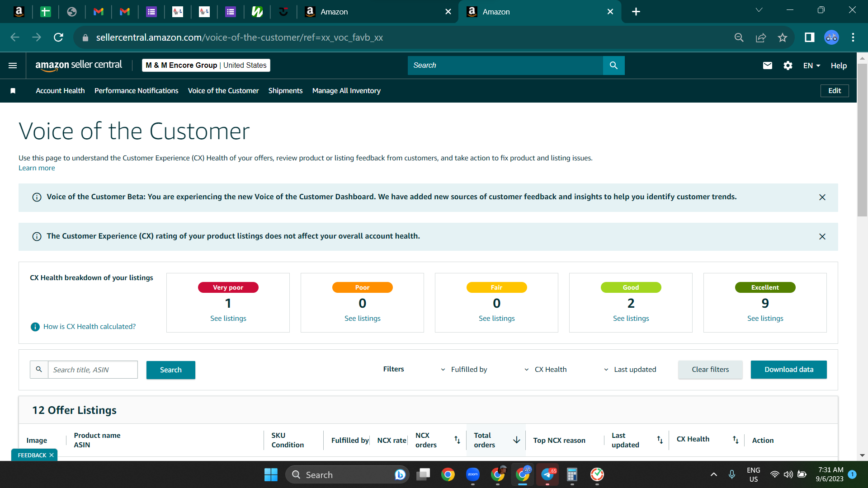The image size is (868, 488).
Task: Click the amazon seller central logo
Action: (x=79, y=66)
